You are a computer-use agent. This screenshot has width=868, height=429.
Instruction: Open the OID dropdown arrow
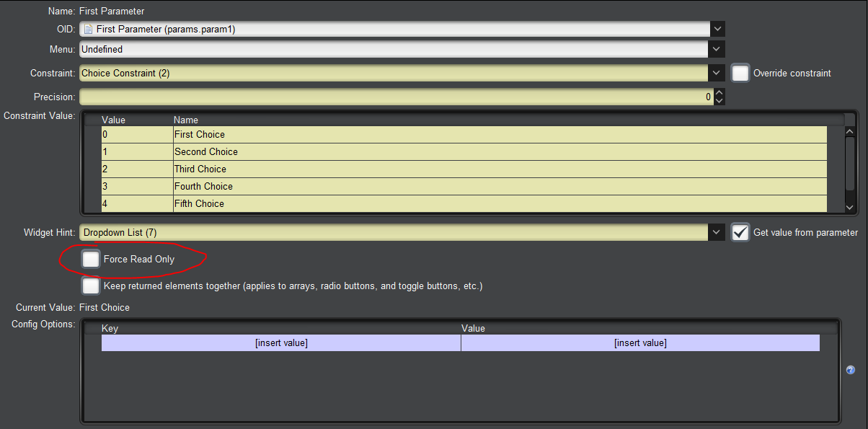click(717, 29)
